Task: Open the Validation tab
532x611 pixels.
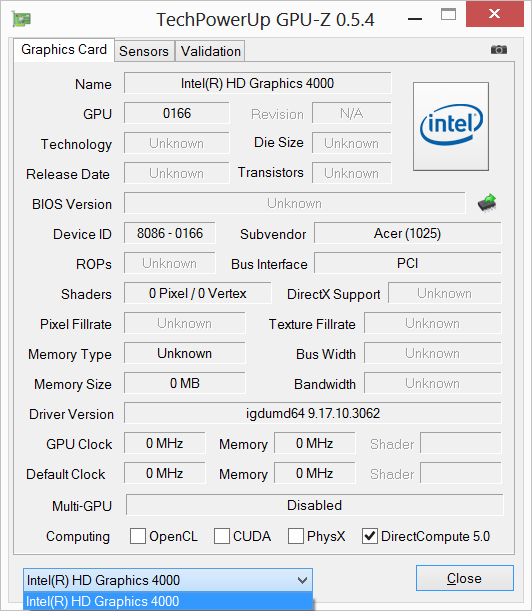Action: coord(210,51)
